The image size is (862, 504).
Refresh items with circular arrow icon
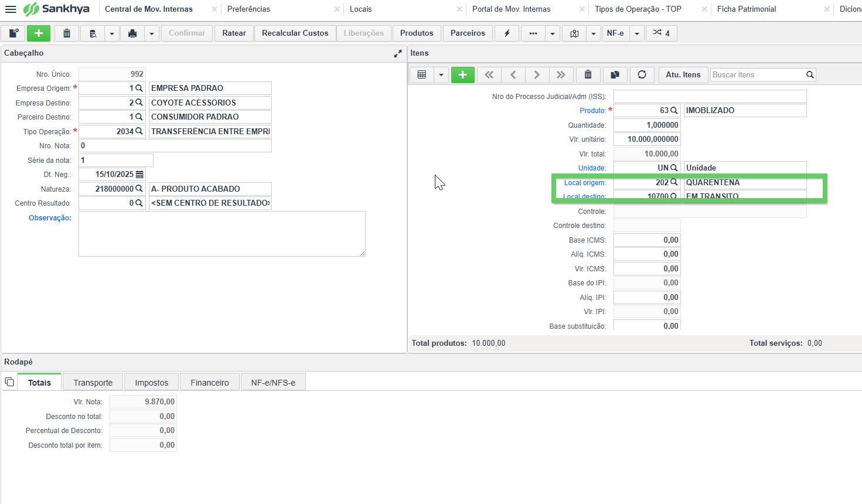642,75
